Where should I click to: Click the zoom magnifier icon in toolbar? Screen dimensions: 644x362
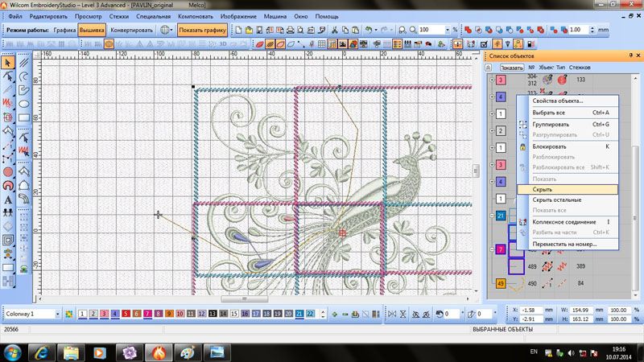(x=411, y=30)
